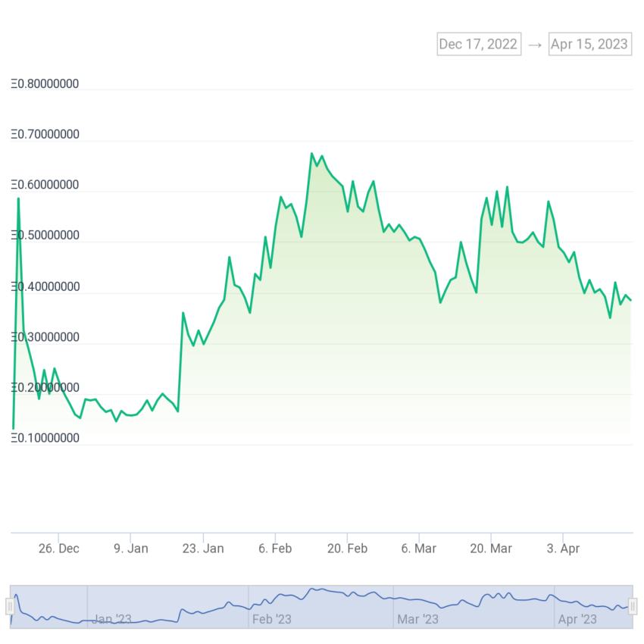Grab the left navigator range handle
Viewport: 644px width, 644px height.
tap(11, 606)
